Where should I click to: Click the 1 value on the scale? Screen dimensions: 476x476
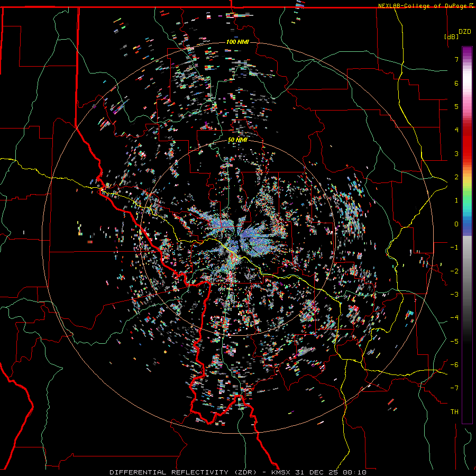tap(456, 200)
